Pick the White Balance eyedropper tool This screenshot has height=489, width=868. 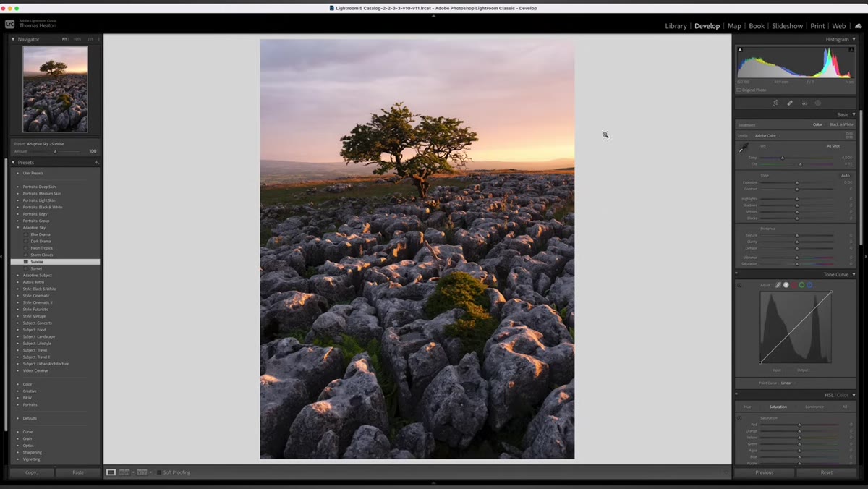tap(744, 148)
